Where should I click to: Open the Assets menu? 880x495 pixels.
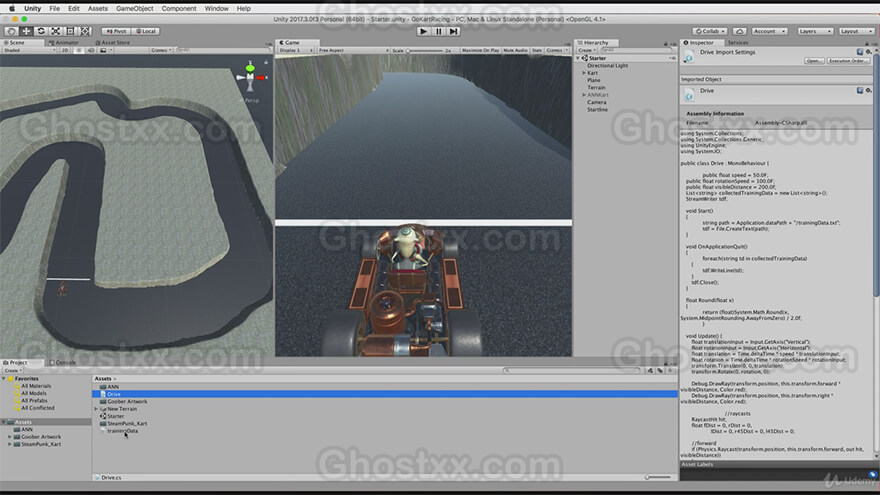98,8
